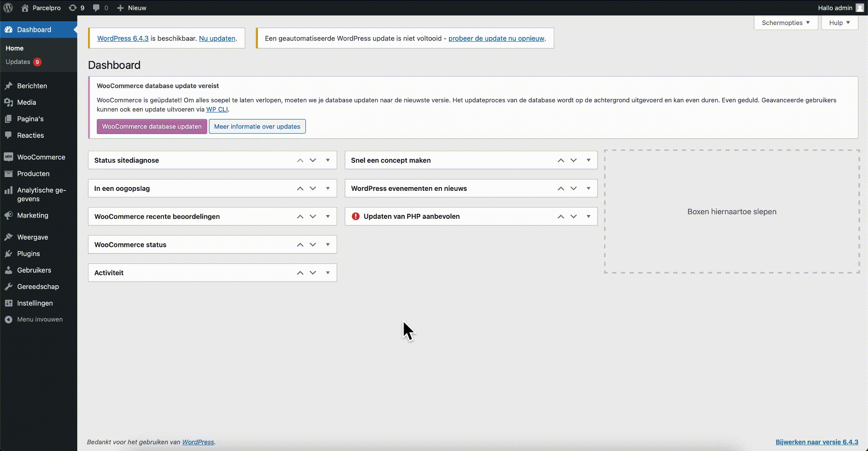Click the red warning icon on PHP box
This screenshot has width=868, height=451.
356,216
